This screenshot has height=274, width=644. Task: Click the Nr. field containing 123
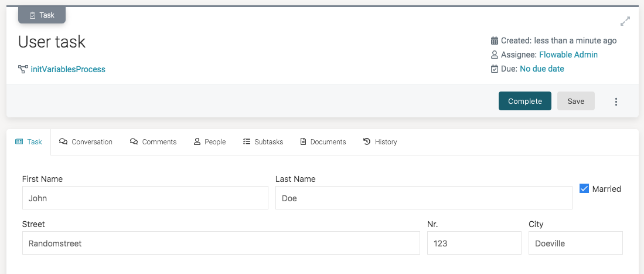[475, 243]
